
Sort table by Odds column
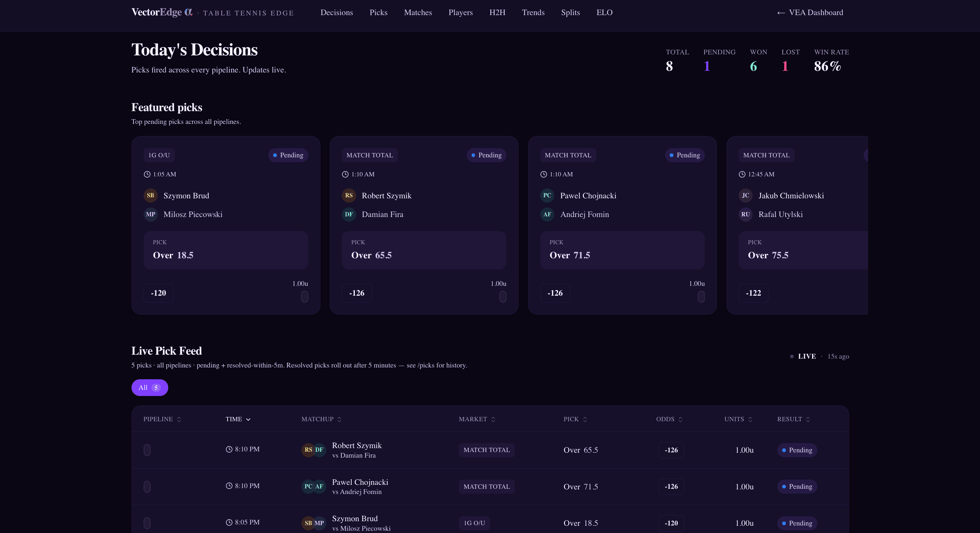tap(669, 419)
